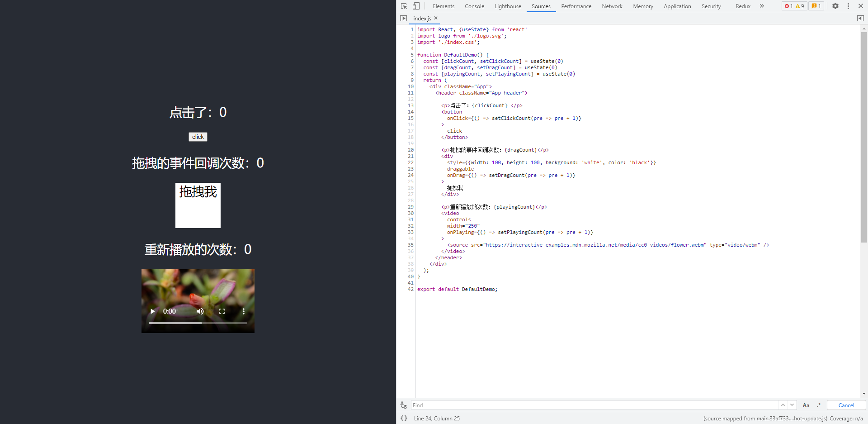Viewport: 868px width, 424px height.
Task: Pretty print the source with braces icon
Action: coord(404,418)
